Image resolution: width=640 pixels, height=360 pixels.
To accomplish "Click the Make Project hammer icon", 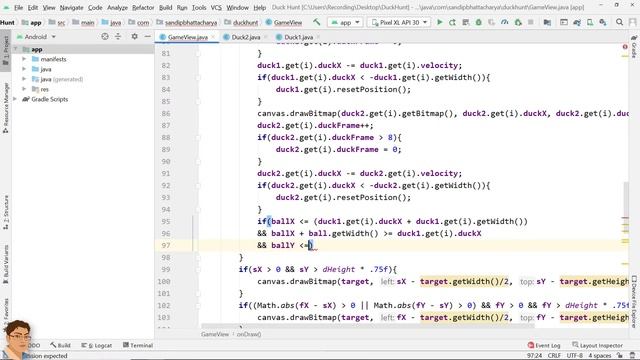I will tap(317, 22).
